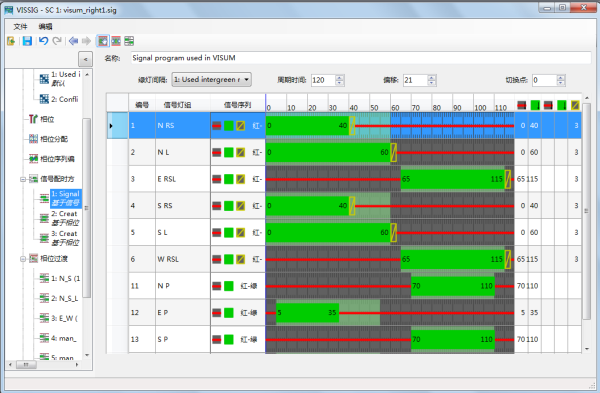Redo the last undone edit
This screenshot has width=600, height=393.
coord(57,41)
